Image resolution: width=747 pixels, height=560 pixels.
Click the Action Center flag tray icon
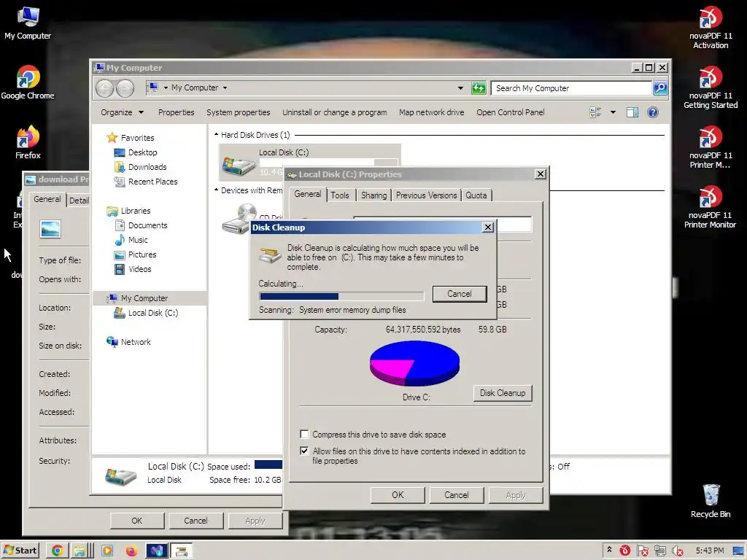[642, 551]
